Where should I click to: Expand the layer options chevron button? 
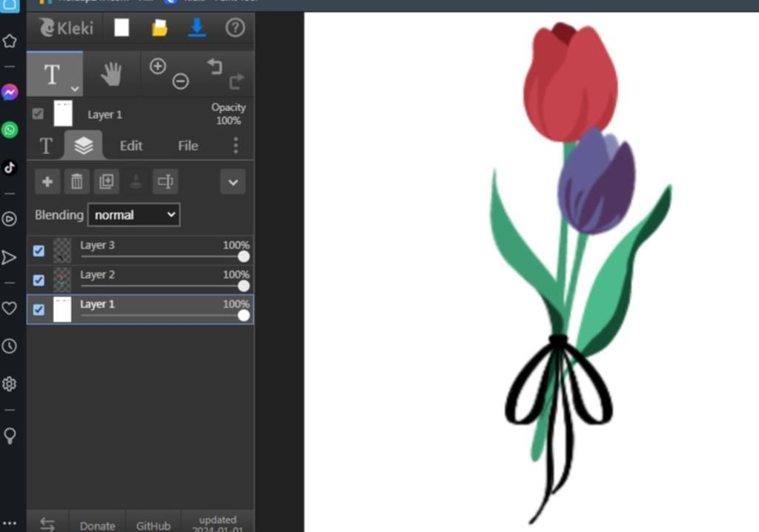tap(233, 182)
